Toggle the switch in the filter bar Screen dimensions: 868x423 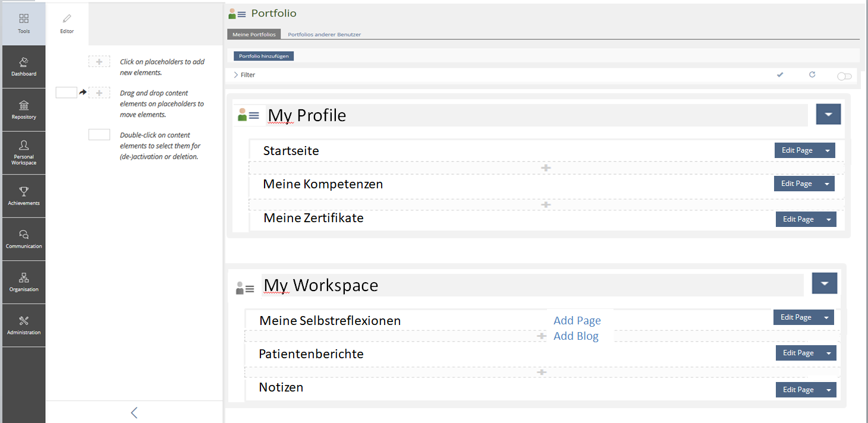(844, 76)
